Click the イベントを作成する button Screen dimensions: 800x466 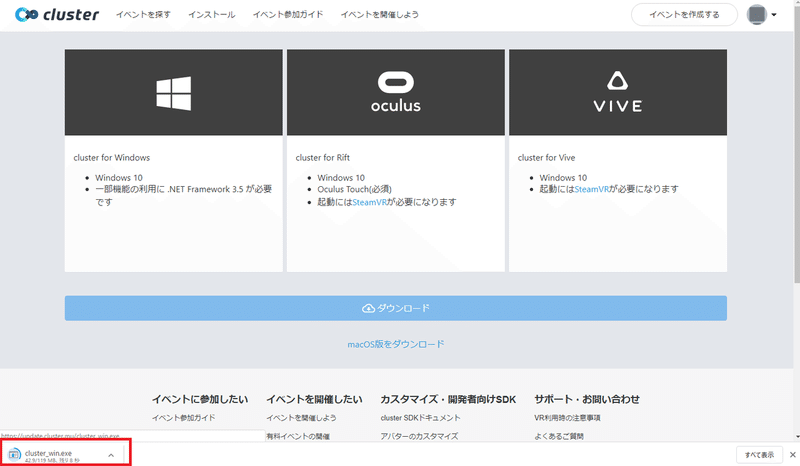[684, 14]
